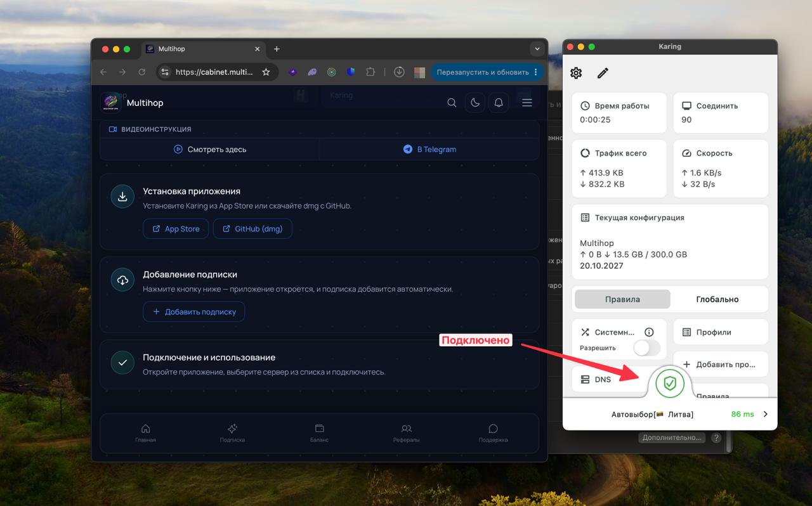Click Смотреть здесь video button

210,150
